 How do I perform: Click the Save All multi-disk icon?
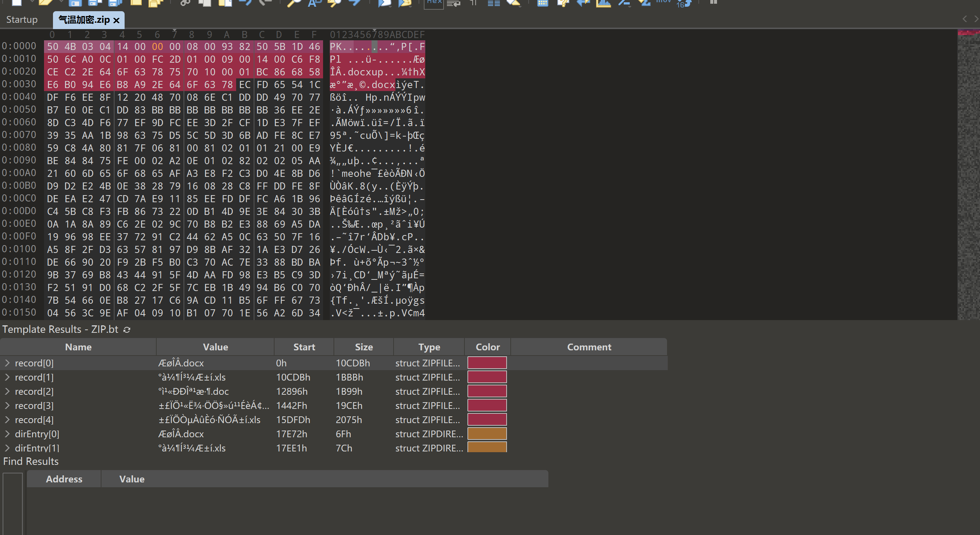[115, 3]
